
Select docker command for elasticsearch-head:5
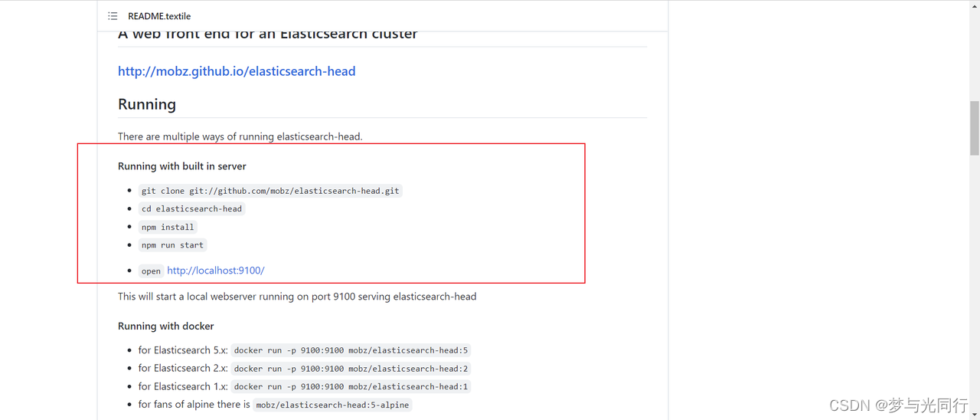(351, 350)
